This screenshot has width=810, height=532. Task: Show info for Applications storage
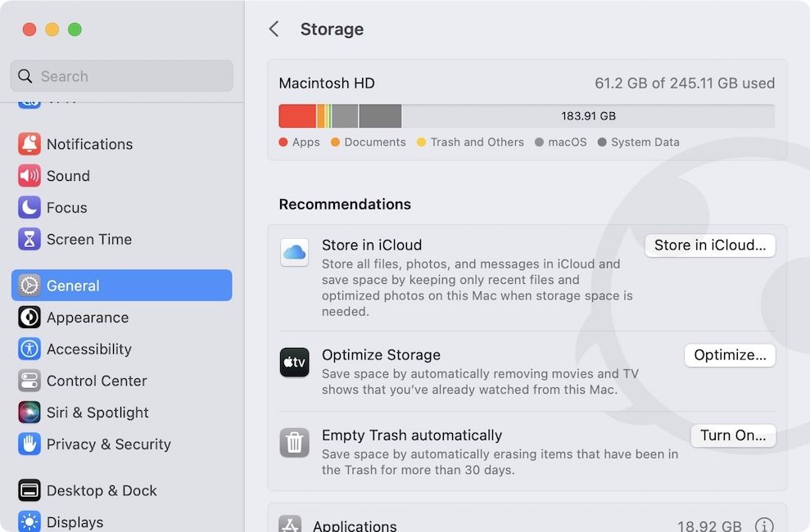click(763, 525)
